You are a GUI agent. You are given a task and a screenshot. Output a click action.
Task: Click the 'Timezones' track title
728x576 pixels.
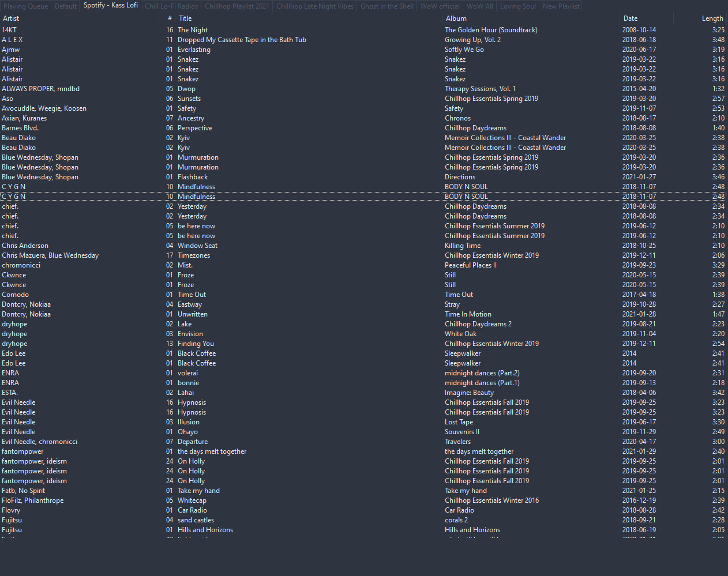194,255
